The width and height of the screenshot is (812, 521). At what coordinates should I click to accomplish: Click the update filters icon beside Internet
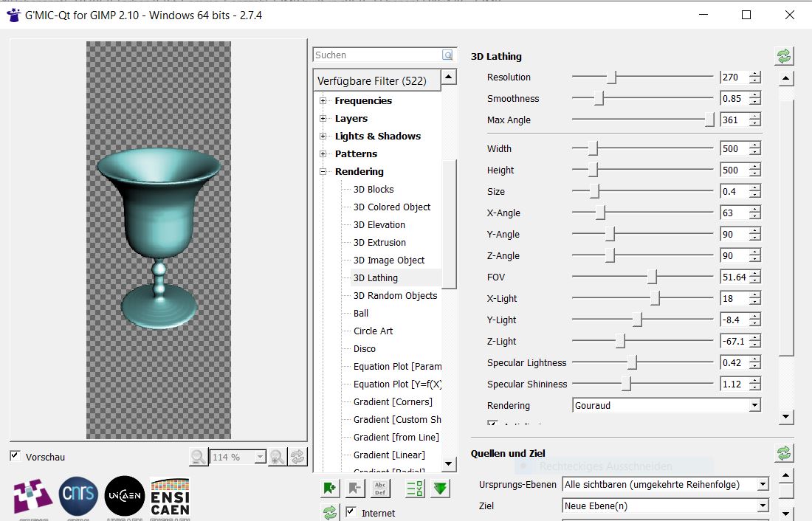click(329, 512)
